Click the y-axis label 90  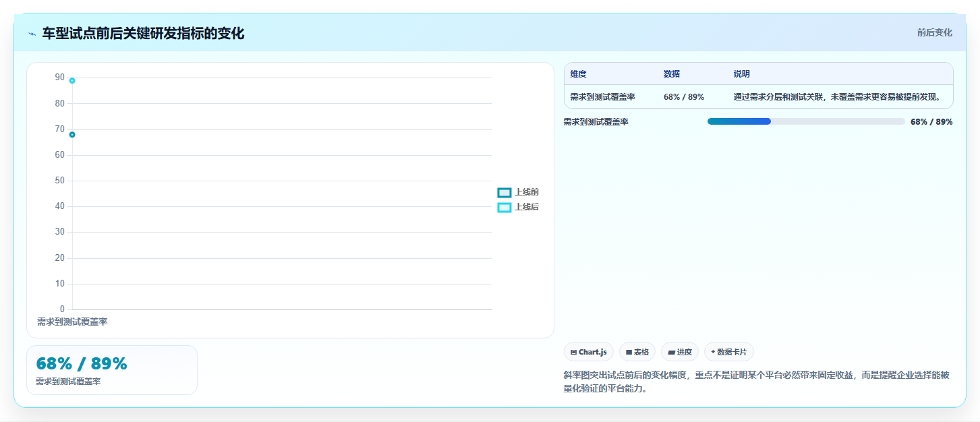click(x=60, y=78)
